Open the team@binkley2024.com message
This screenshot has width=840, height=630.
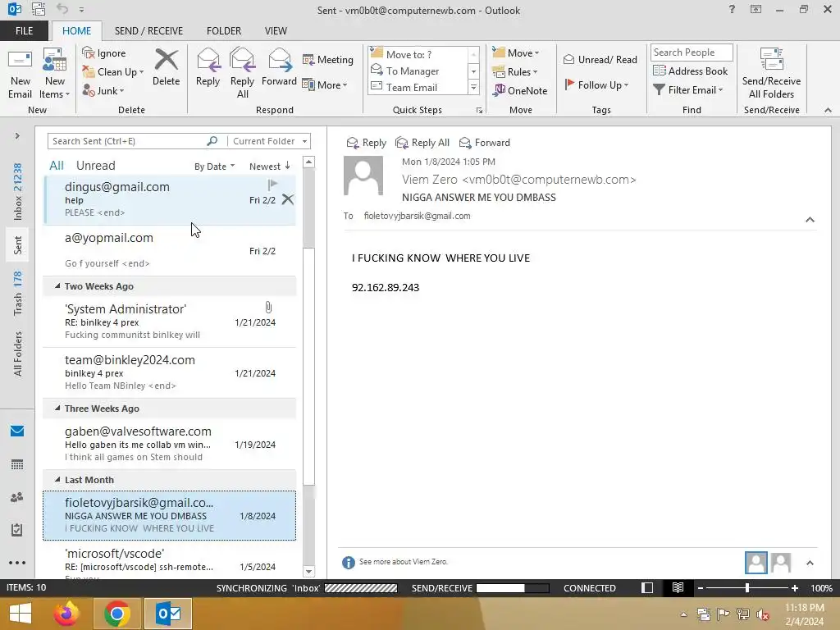[169, 372]
